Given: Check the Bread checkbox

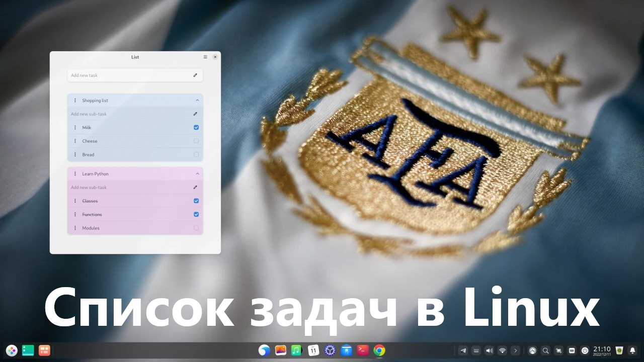Looking at the screenshot, I should click(x=196, y=154).
